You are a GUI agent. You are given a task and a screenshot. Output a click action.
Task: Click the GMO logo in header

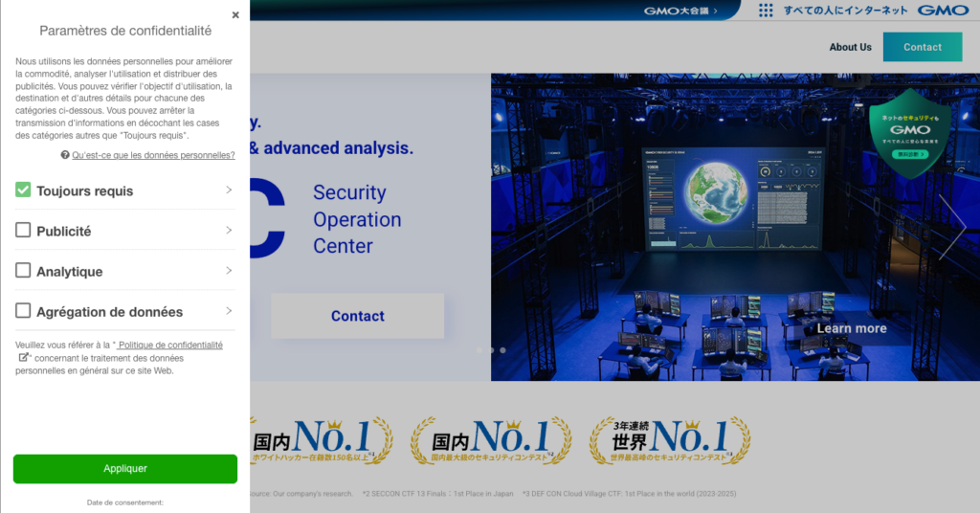(x=943, y=10)
